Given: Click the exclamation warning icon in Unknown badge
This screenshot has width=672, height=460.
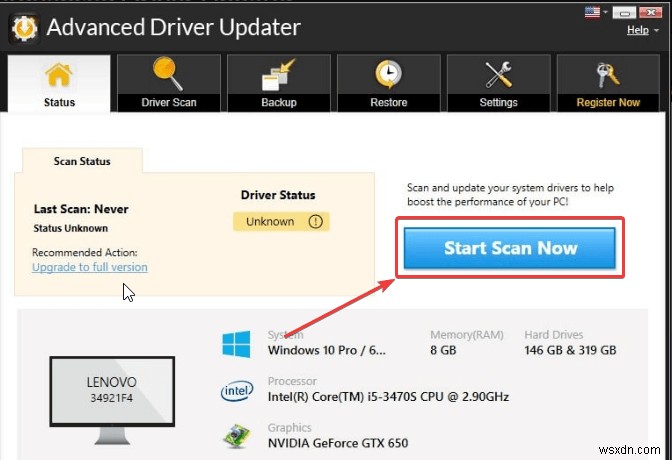Looking at the screenshot, I should tap(315, 222).
